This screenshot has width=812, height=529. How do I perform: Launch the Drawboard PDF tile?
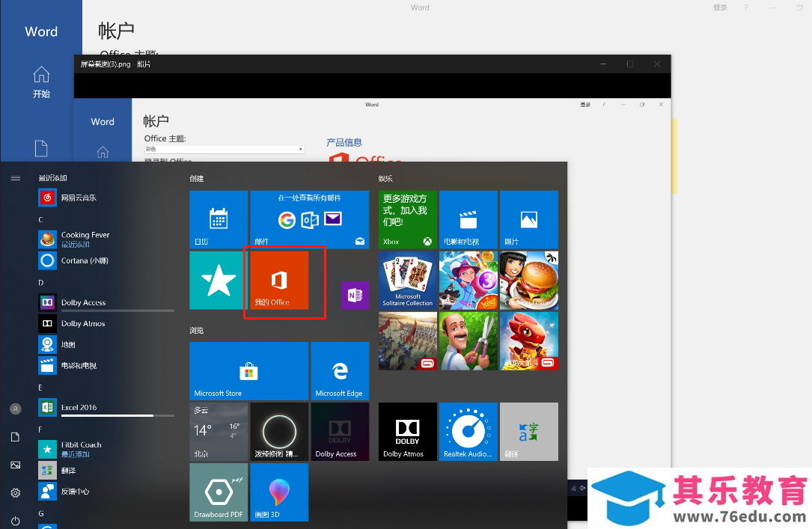[219, 492]
